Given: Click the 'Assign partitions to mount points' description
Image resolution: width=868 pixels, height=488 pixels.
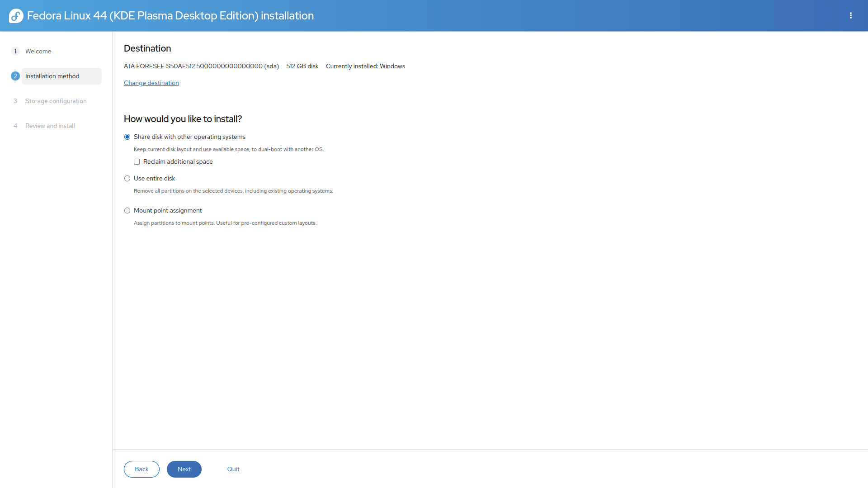Looking at the screenshot, I should pos(225,223).
